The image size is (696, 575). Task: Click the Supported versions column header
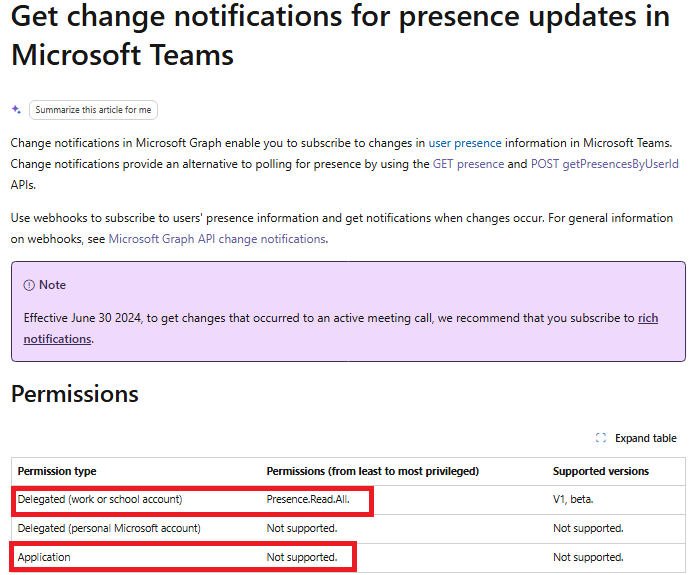pos(601,471)
